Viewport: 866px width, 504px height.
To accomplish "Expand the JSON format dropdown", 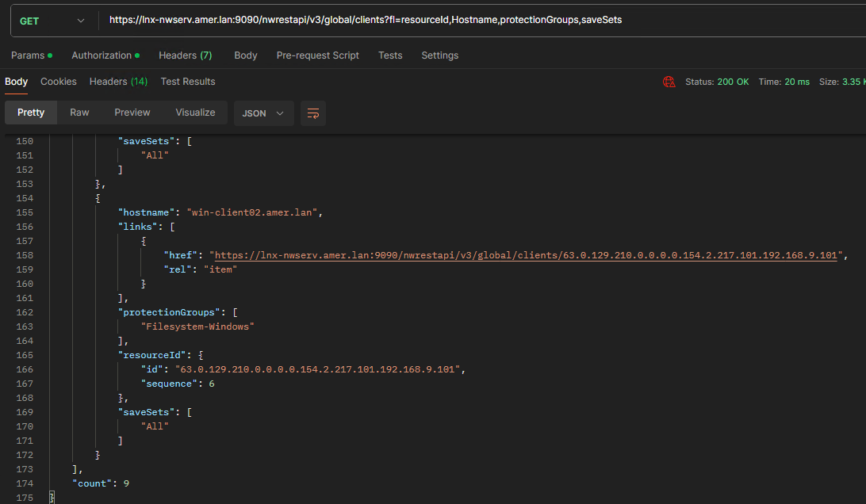I will tap(263, 113).
